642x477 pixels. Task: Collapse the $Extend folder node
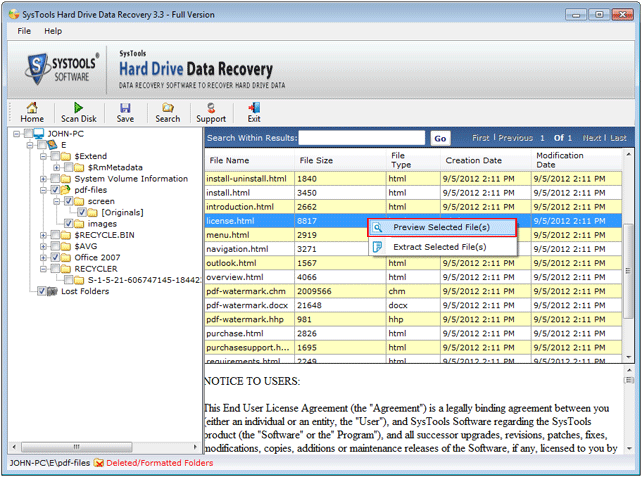pos(43,156)
